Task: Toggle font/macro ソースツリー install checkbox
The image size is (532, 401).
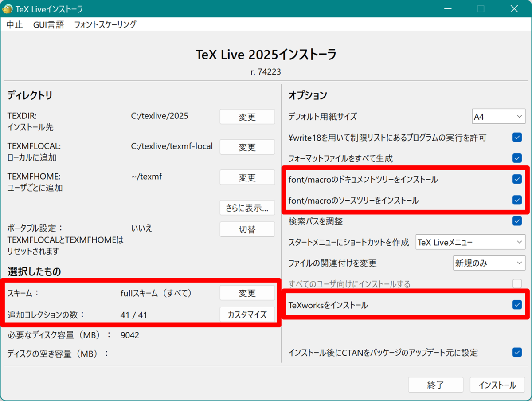Action: pos(517,200)
